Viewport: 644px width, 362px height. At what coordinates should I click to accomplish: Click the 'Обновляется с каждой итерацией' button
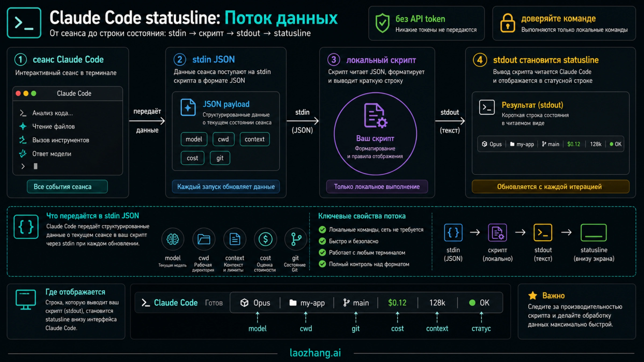[550, 187]
